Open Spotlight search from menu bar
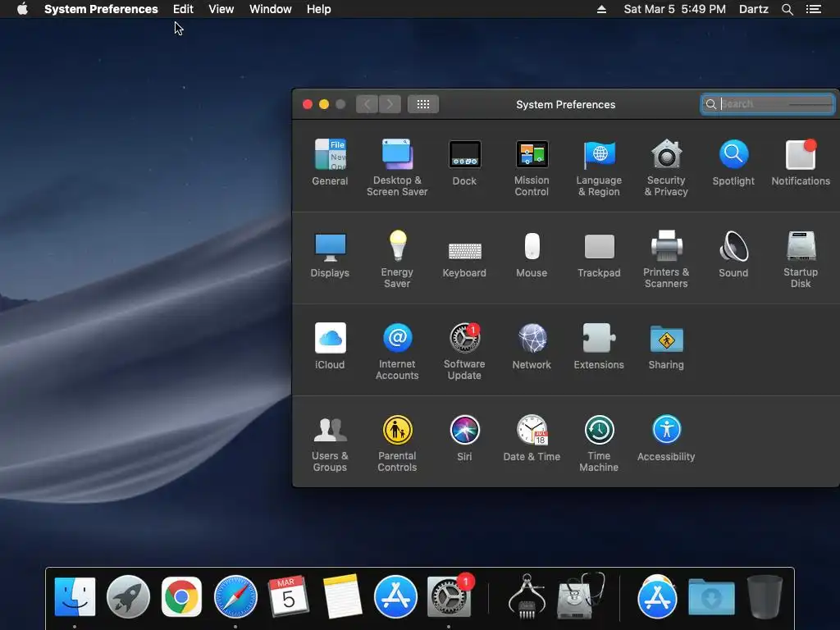 787,9
